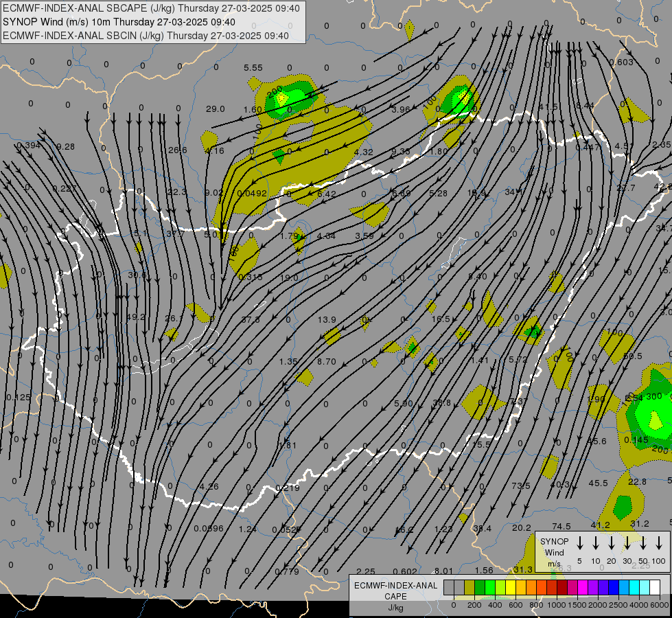Click the 0.779 grid value on the map
This screenshot has width=672, height=618.
tap(287, 571)
